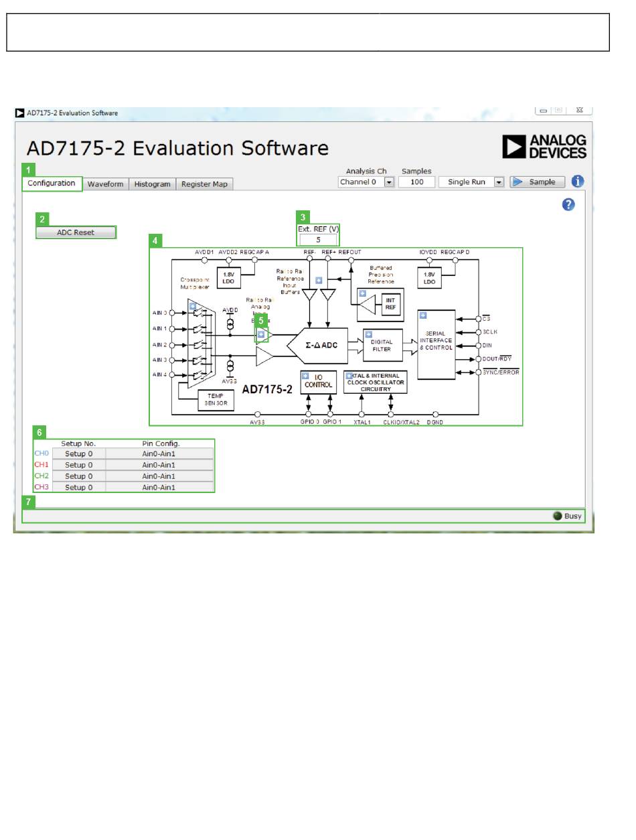
Task: Open the Register Map tab
Action: point(205,184)
